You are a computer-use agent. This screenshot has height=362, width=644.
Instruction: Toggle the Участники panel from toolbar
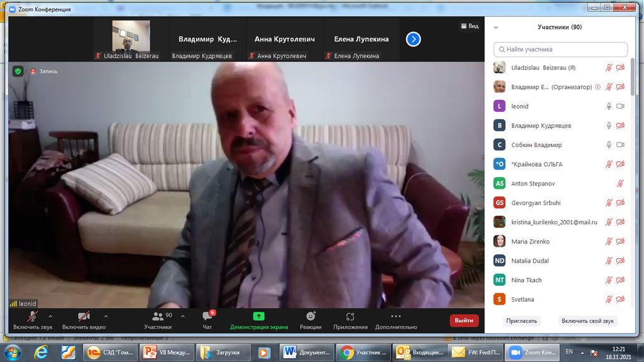(x=158, y=321)
